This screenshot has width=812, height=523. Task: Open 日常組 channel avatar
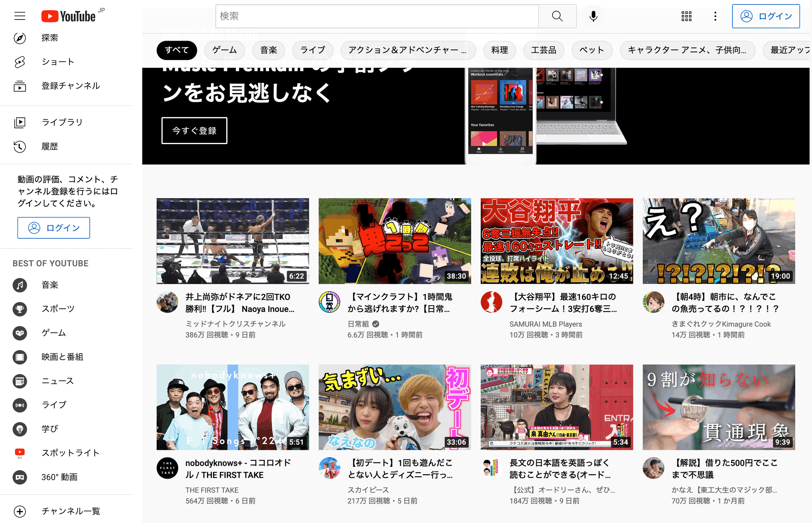[x=329, y=302]
